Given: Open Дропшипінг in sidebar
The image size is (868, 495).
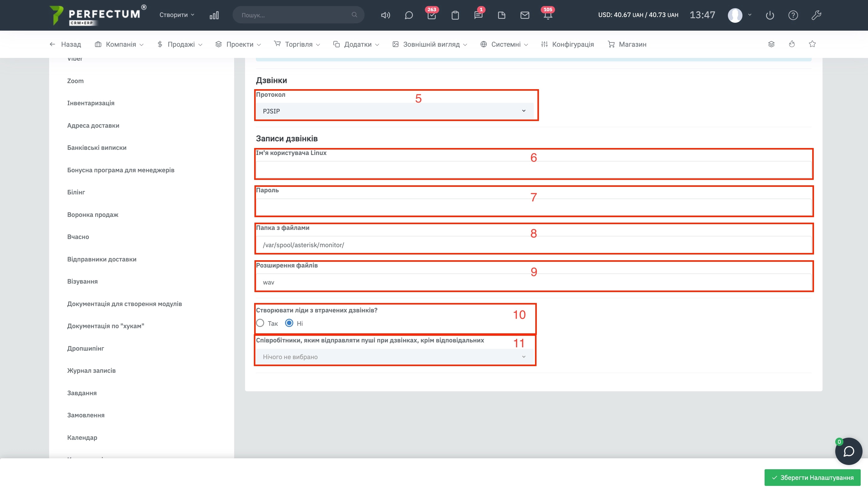Looking at the screenshot, I should point(86,348).
